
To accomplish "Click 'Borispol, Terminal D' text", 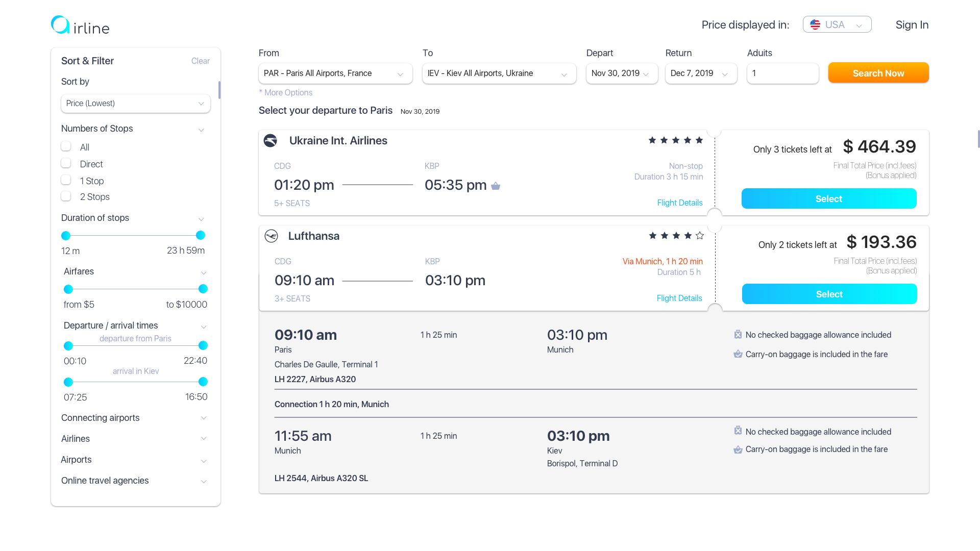I will pos(582,463).
